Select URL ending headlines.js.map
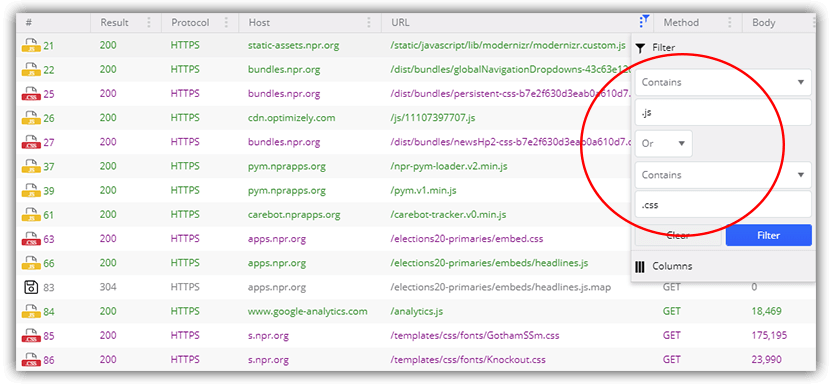 (x=501, y=287)
